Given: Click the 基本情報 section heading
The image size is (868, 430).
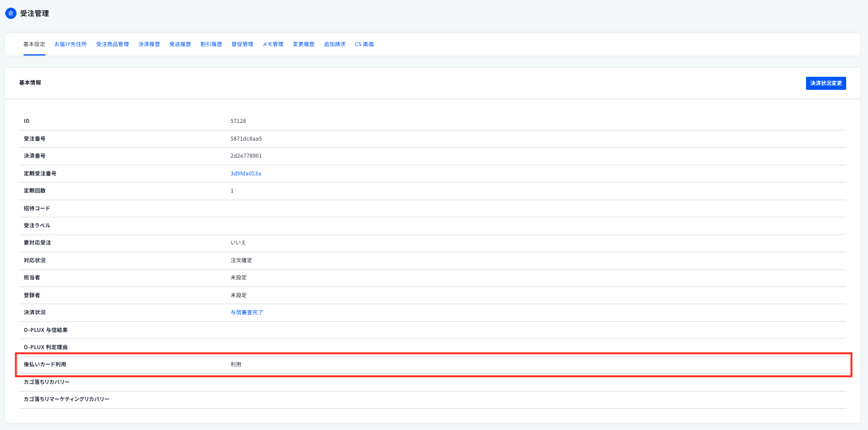Looking at the screenshot, I should tap(30, 83).
